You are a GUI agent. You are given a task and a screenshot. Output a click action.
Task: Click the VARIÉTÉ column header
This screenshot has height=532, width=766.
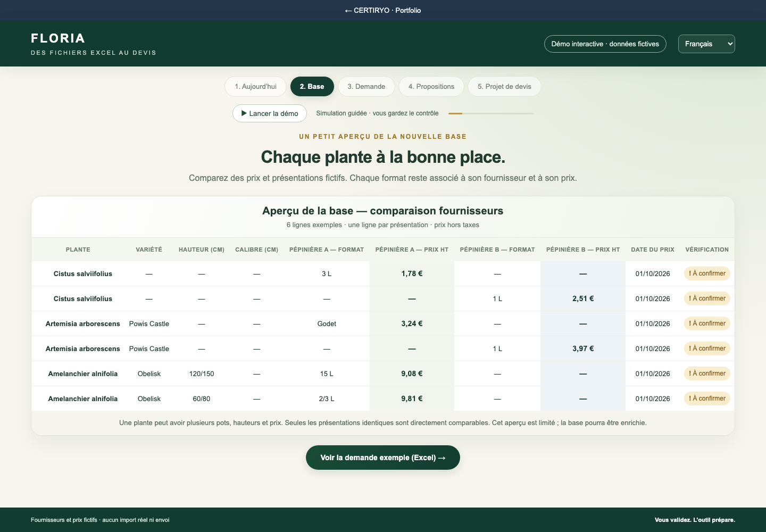[x=149, y=250]
